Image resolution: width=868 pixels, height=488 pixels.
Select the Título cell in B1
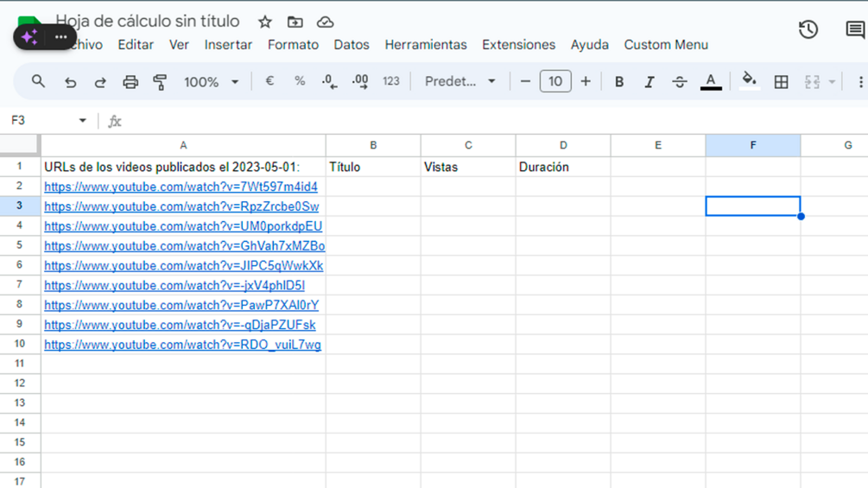(373, 167)
